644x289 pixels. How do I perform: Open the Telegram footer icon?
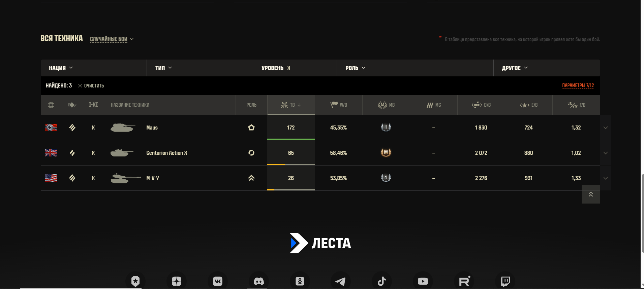[341, 281]
